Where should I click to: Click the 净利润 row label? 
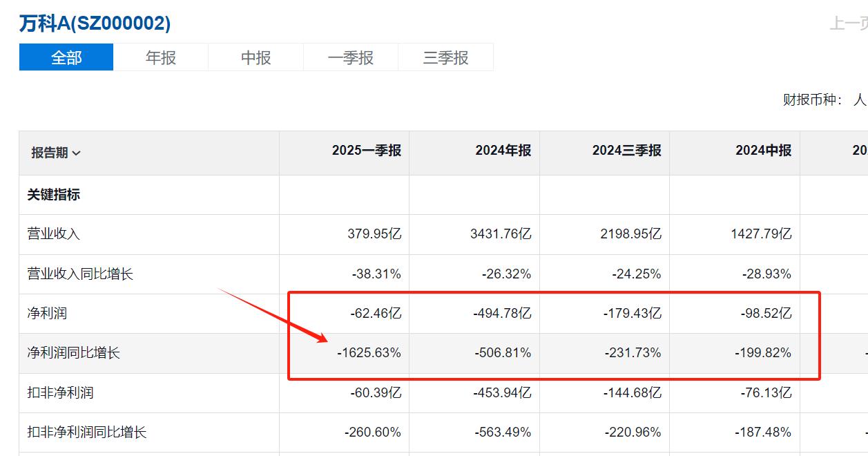click(47, 314)
